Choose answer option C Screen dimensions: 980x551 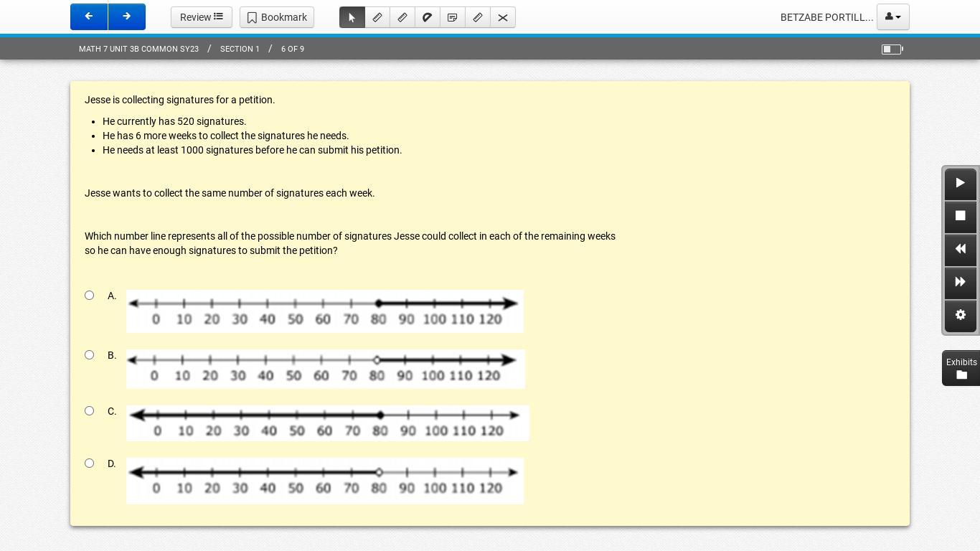(90, 411)
